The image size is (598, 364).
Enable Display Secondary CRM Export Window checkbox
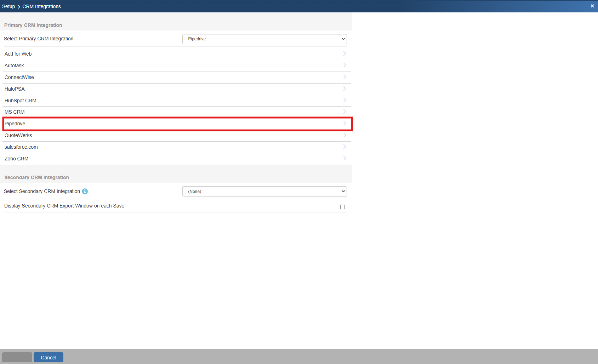pos(342,207)
